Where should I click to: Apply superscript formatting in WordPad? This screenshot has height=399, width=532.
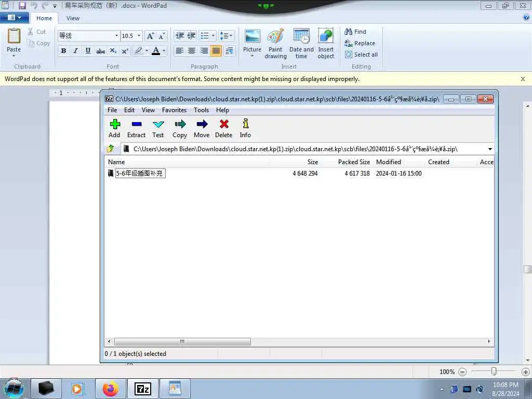pyautogui.click(x=125, y=51)
